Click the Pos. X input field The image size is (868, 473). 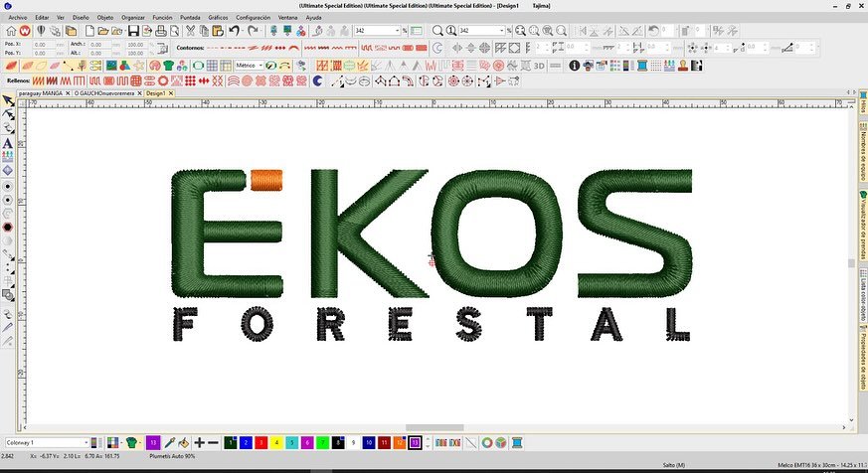[44, 45]
